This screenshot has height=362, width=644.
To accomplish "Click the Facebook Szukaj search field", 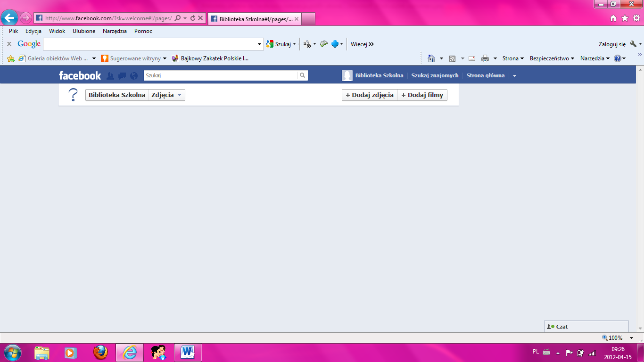I will 220,75.
